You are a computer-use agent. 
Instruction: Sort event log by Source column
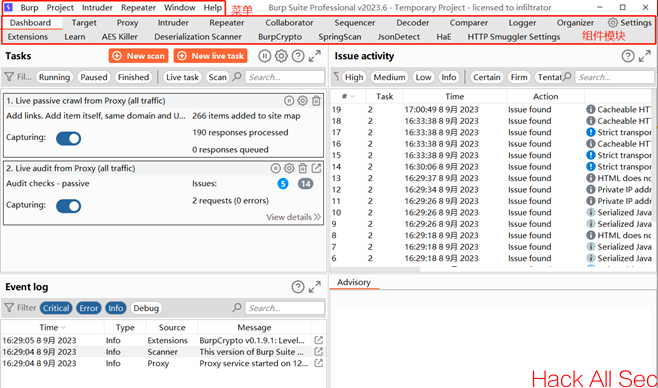pos(172,327)
